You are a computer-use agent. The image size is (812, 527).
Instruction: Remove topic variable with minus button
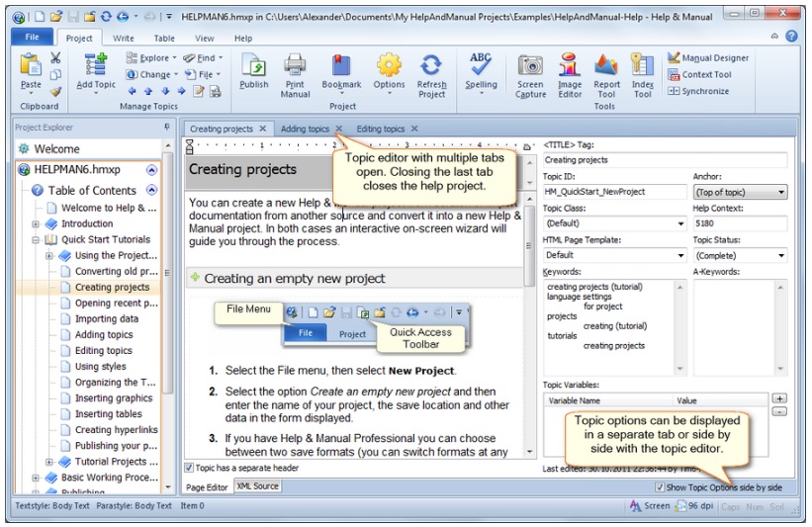click(x=779, y=411)
